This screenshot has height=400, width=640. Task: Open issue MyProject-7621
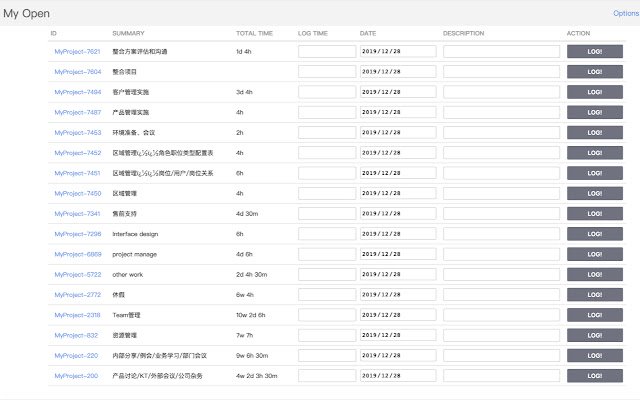click(x=77, y=51)
